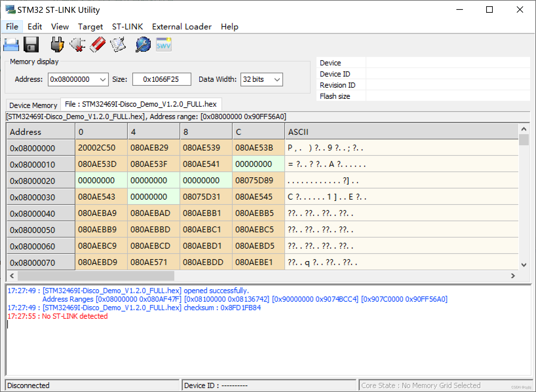Click the Save file floppy icon
This screenshot has width=536, height=392.
31,45
